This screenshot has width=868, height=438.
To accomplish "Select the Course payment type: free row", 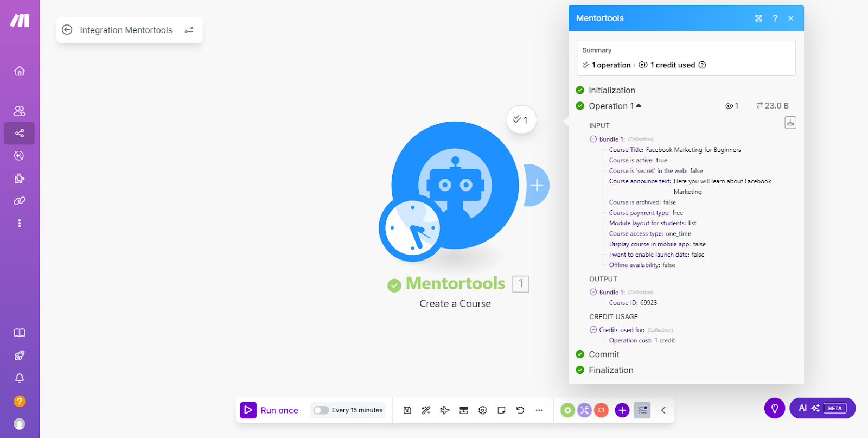I will coord(646,213).
